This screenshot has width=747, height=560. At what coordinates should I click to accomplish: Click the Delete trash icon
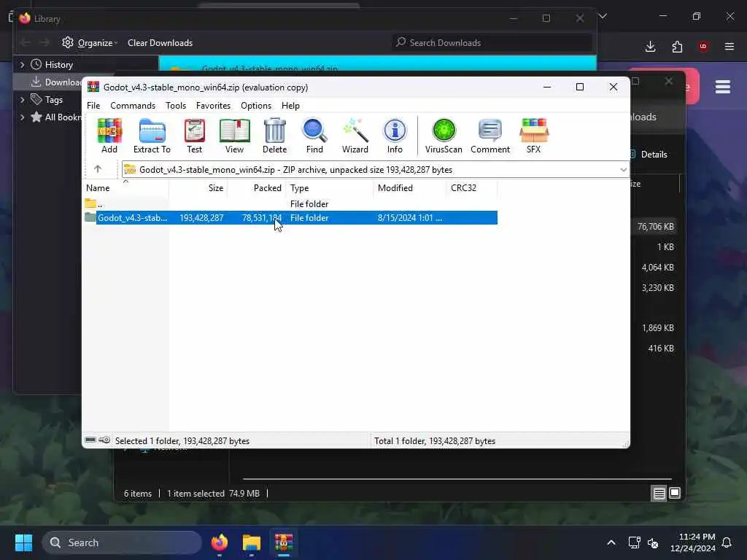click(274, 136)
